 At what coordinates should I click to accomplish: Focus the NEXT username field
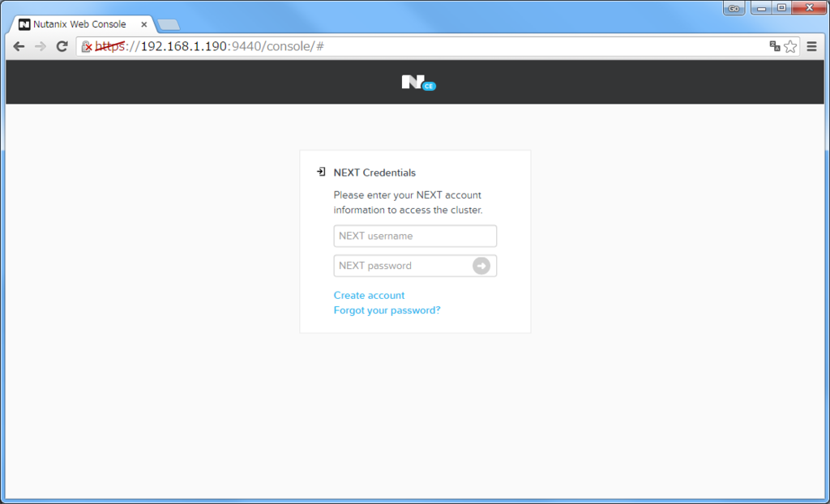pyautogui.click(x=415, y=236)
